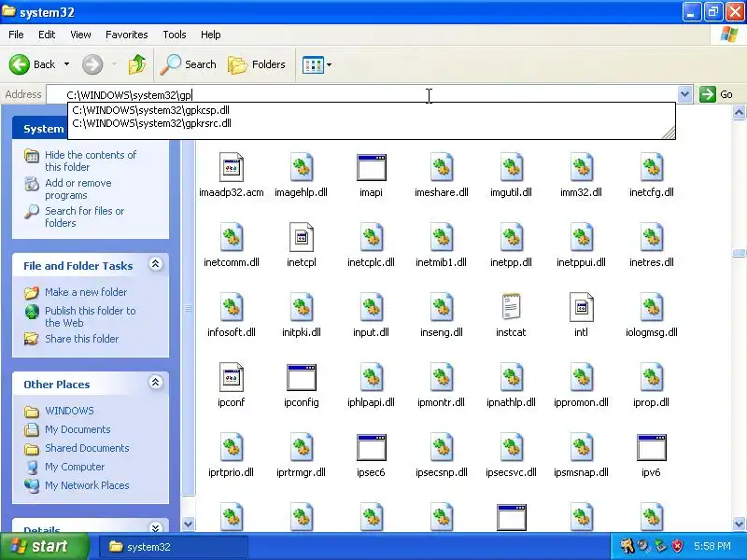This screenshot has height=560, width=747.
Task: Click the Up one level folder icon
Action: 137,64
